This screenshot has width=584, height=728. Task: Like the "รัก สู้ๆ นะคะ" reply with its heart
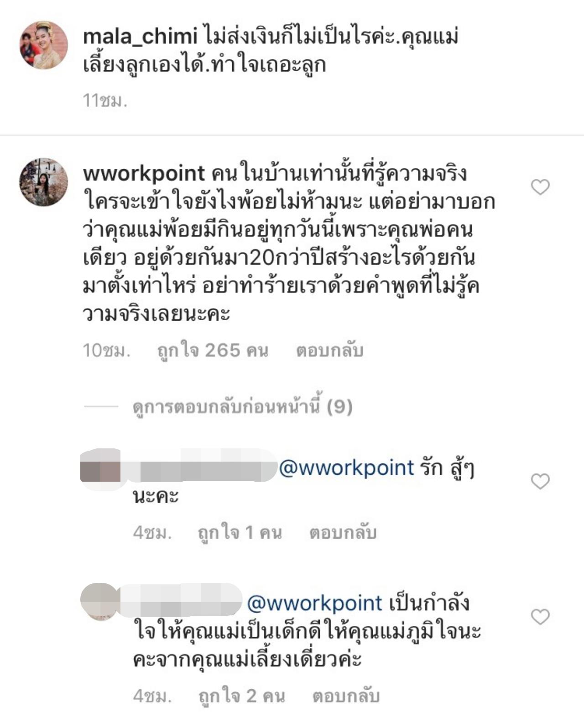[x=540, y=481]
